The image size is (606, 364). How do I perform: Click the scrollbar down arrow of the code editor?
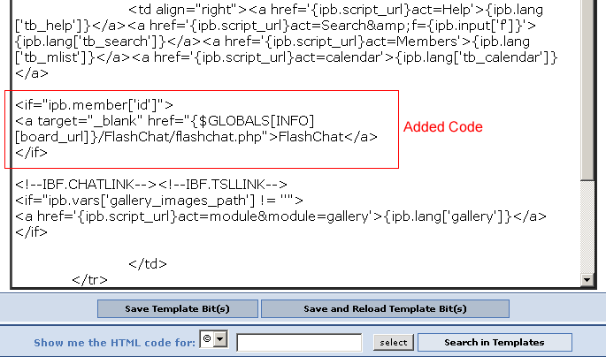[x=587, y=280]
